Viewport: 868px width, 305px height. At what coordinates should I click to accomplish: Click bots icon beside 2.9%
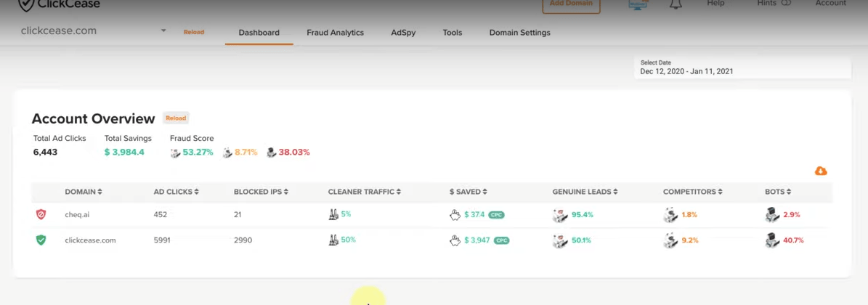point(773,215)
